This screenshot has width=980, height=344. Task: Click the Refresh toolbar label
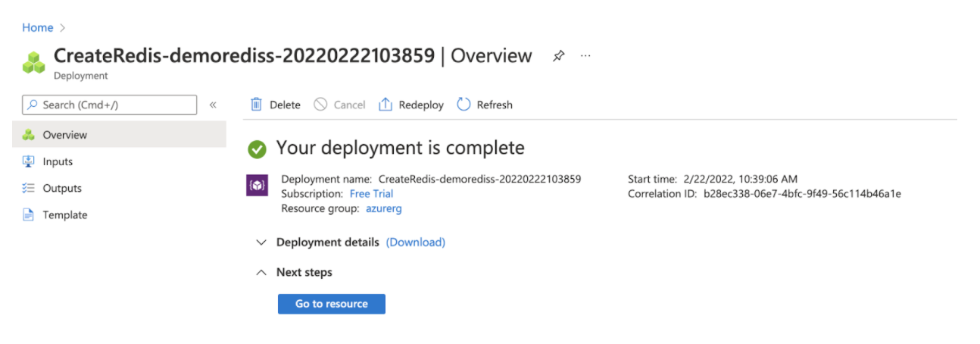tap(495, 105)
